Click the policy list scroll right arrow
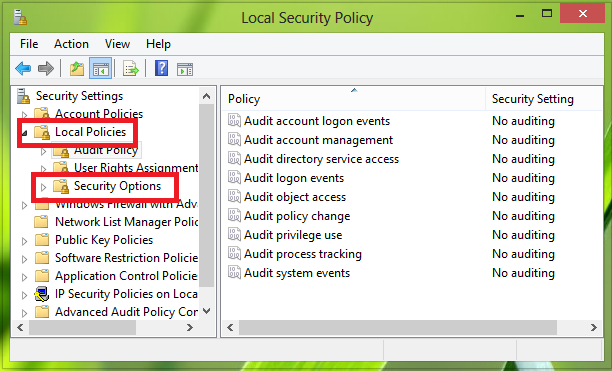The height and width of the screenshot is (371, 612). tap(594, 327)
